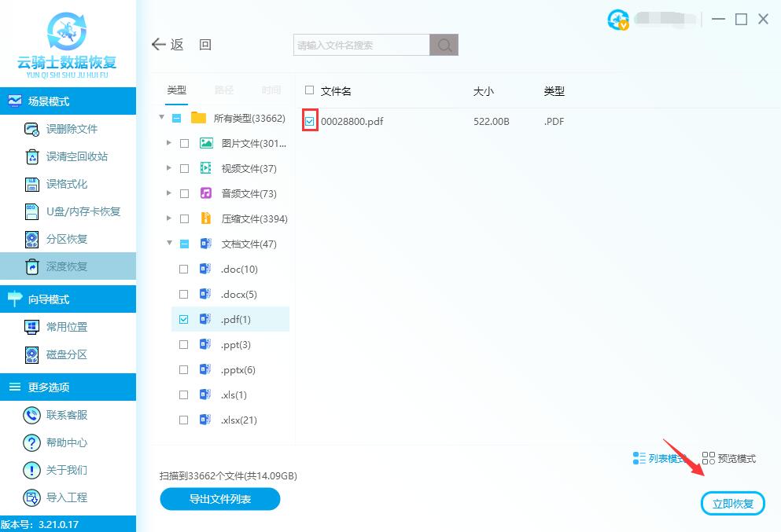This screenshot has height=532, width=781.
Task: Toggle the 所有类型 checkbox
Action: 176,118
